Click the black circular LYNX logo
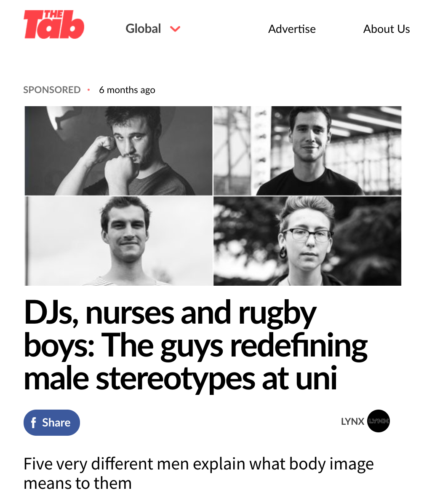This screenshot has height=504, width=432. coord(379,421)
